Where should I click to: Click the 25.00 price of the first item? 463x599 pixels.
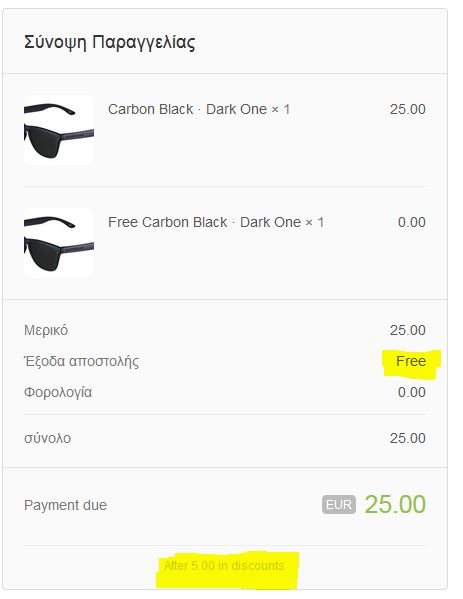408,109
